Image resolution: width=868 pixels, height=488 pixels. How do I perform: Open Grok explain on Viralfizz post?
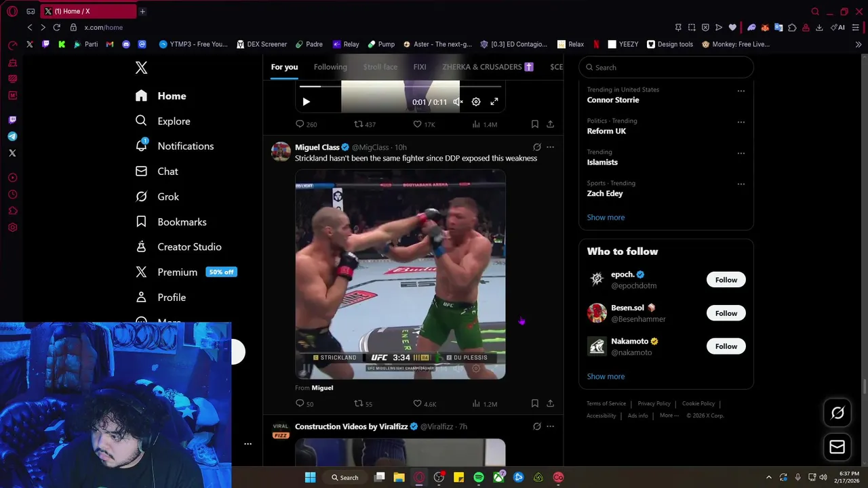[x=537, y=426]
